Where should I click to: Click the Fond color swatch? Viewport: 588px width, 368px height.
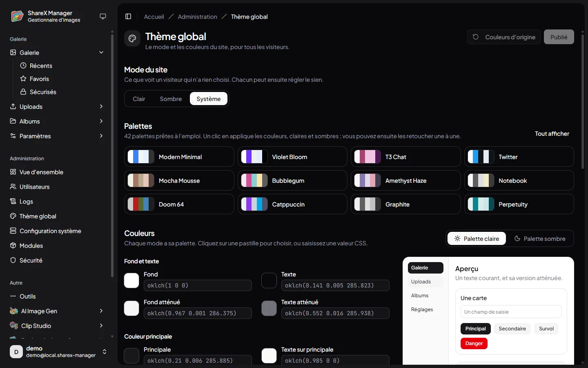(131, 280)
